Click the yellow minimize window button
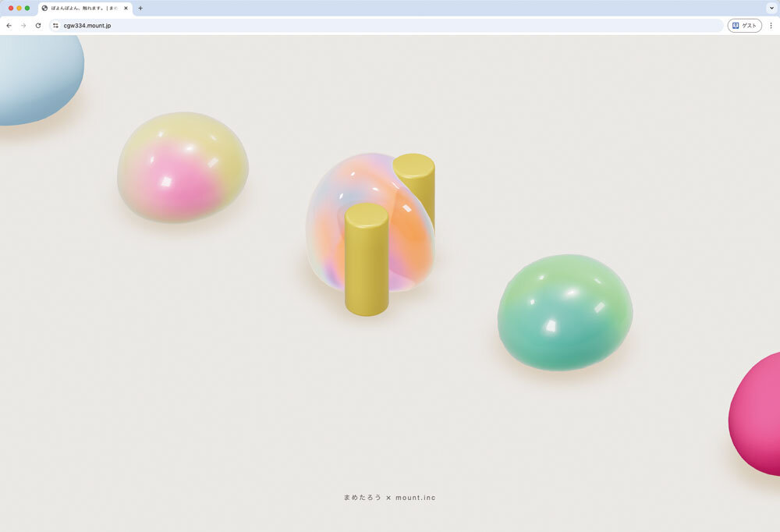This screenshot has height=532, width=780. [19, 8]
